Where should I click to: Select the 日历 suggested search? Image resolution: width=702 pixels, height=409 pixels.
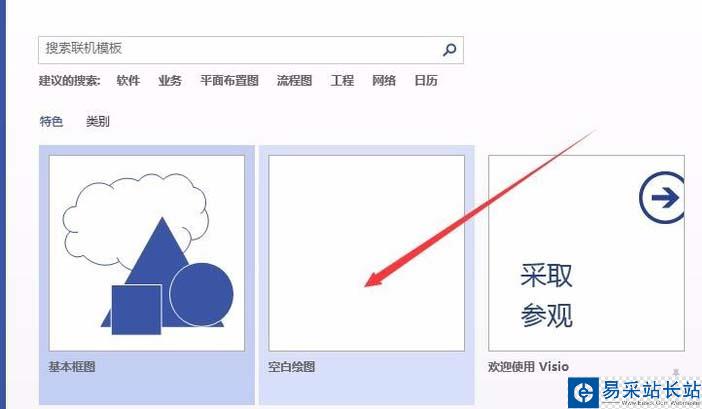tap(426, 81)
